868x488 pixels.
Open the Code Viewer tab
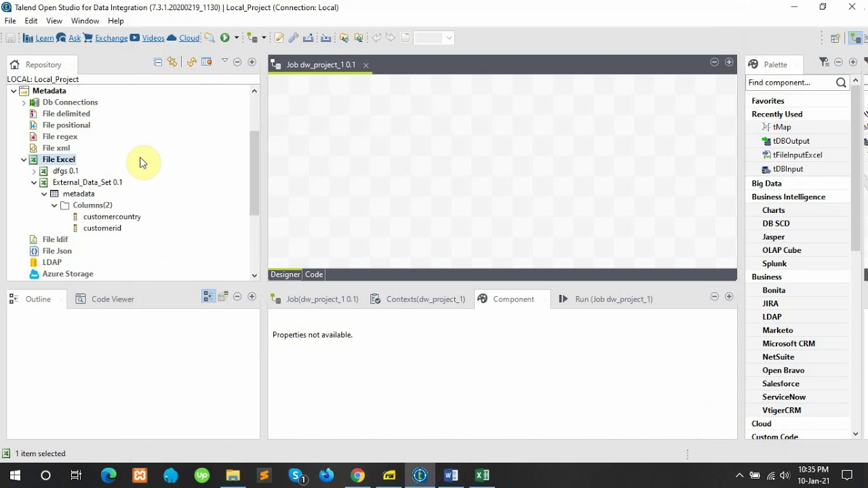(x=105, y=299)
